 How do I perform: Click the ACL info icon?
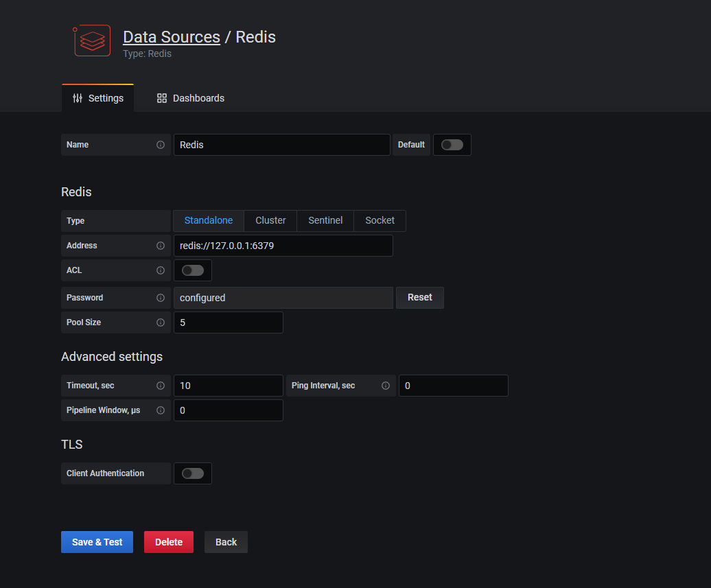point(161,270)
